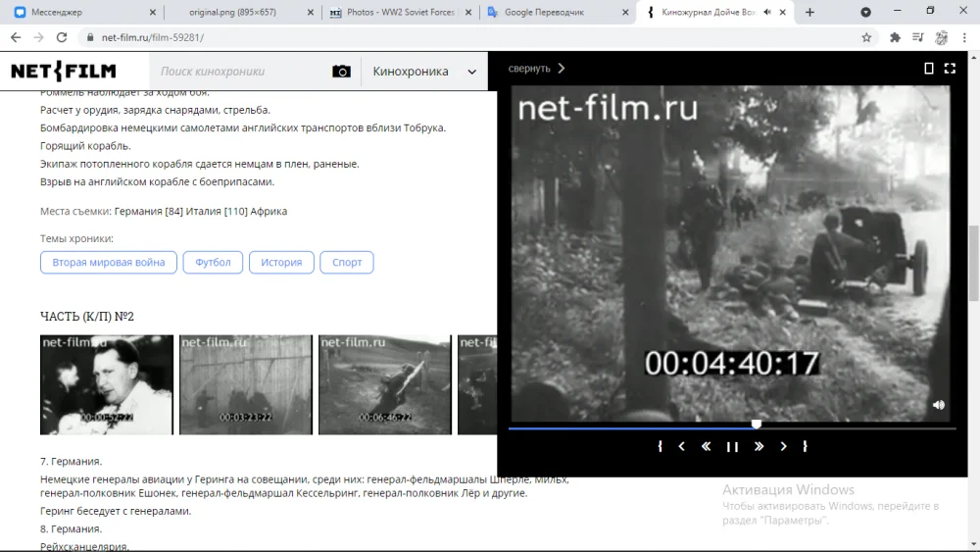
Task: Pause the video playback
Action: 732,446
